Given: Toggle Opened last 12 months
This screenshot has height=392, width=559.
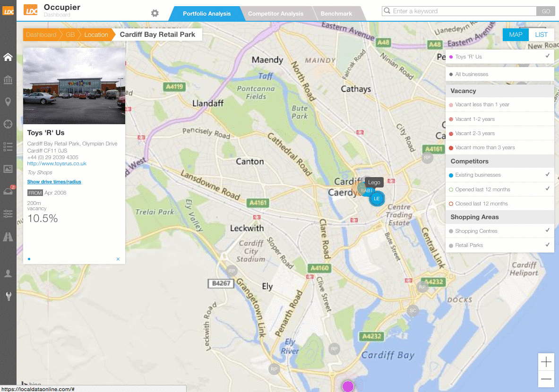Looking at the screenshot, I should (x=499, y=189).
